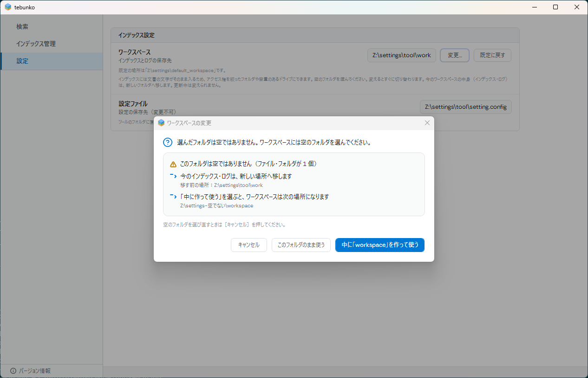Click the path text Z:\settings-空でない\workspace
This screenshot has width=588, height=378.
pos(216,206)
